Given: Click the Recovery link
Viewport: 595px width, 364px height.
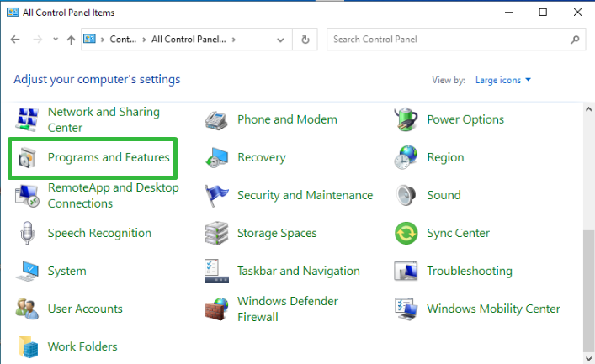Looking at the screenshot, I should (262, 157).
